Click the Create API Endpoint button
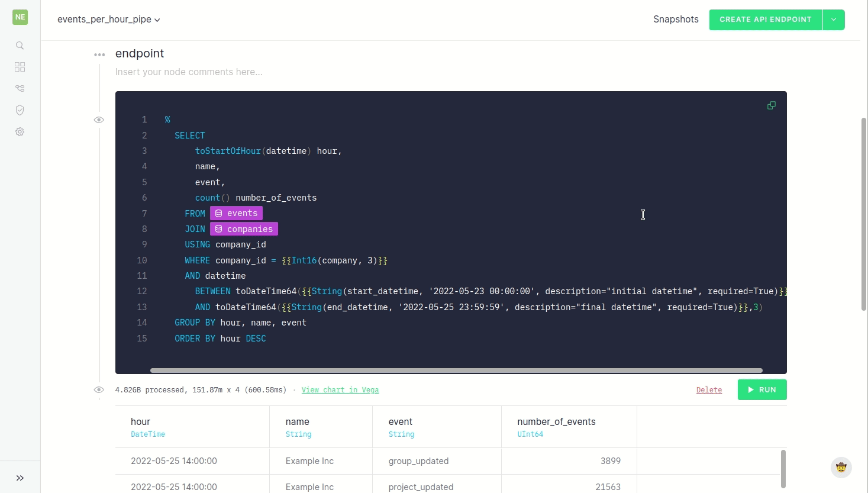Viewport: 868px width, 493px height. click(x=765, y=20)
